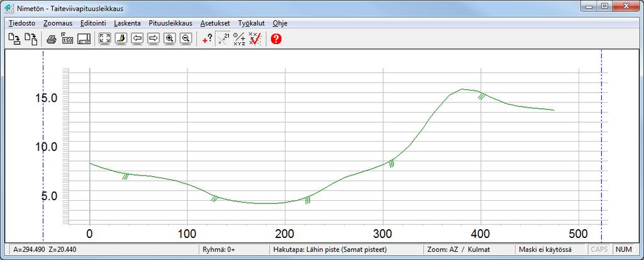Click the profile line peak near 380

tap(462, 89)
